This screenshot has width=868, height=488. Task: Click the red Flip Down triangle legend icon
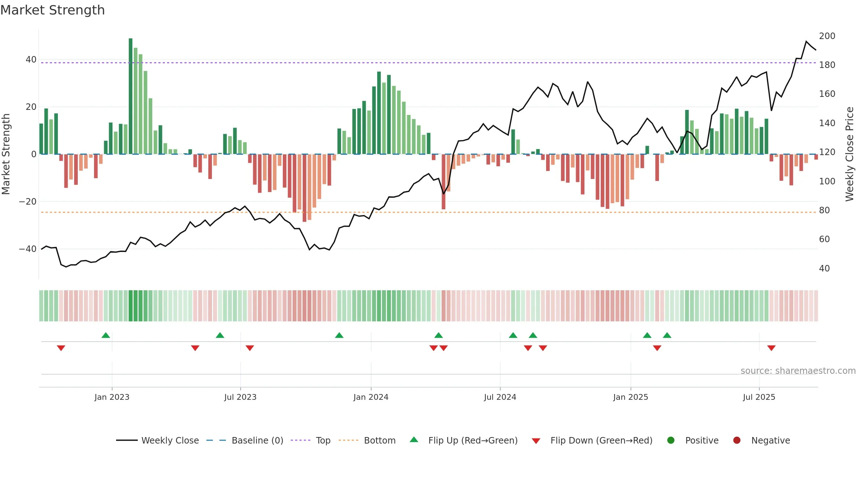(536, 441)
